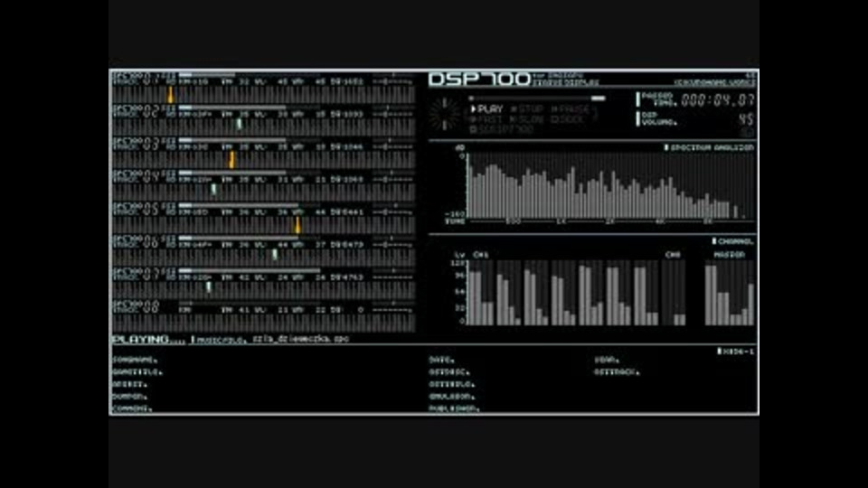The height and width of the screenshot is (488, 868).
Task: Click the ID666-1 tag page label
Action: 736,352
